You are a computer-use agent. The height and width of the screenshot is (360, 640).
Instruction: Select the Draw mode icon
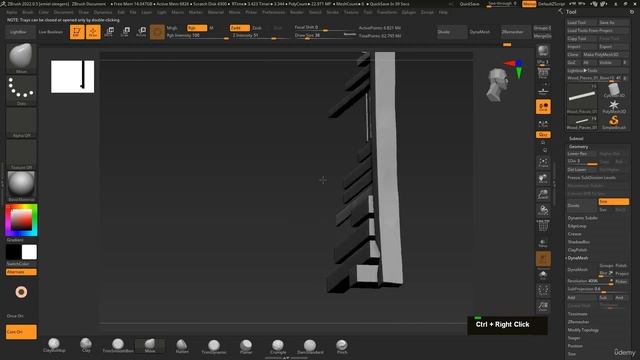pyautogui.click(x=93, y=32)
